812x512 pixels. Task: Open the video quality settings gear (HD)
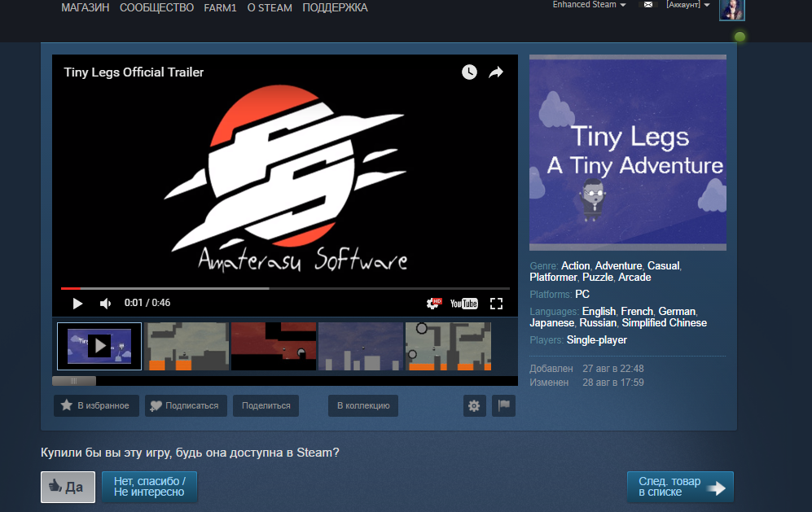click(x=433, y=304)
